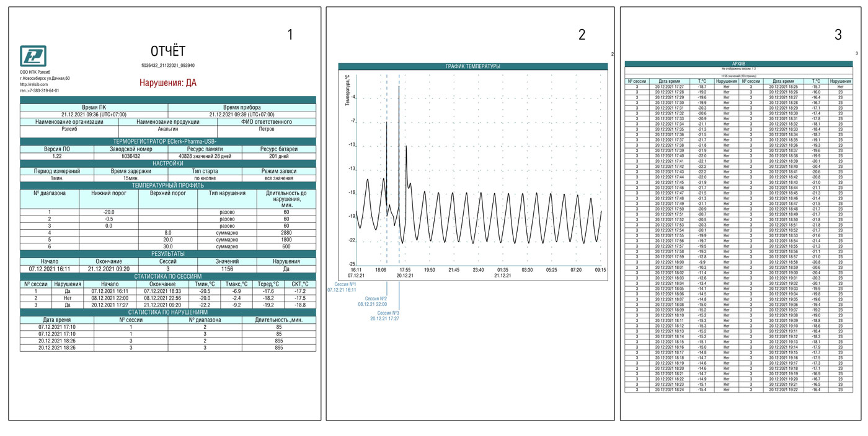868x436 pixels.
Task: Click the СТАТИСТИКА ПО СЕССИЯМ header
Action: [x=168, y=276]
